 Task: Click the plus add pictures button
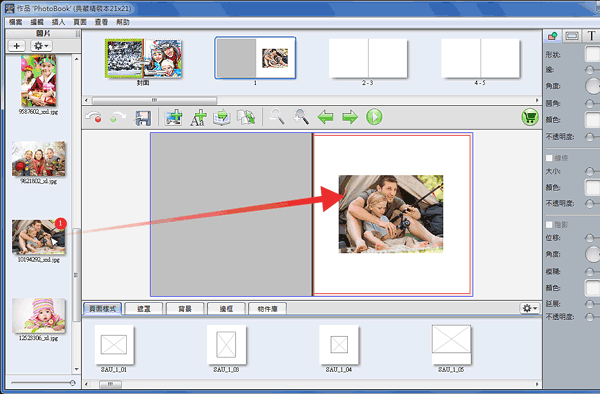click(16, 46)
